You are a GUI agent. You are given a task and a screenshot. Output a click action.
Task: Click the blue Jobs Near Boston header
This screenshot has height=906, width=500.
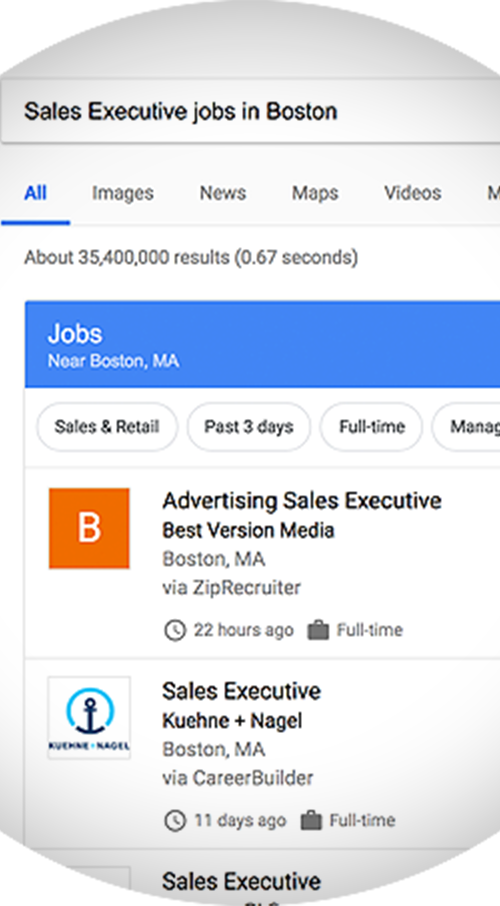262,344
